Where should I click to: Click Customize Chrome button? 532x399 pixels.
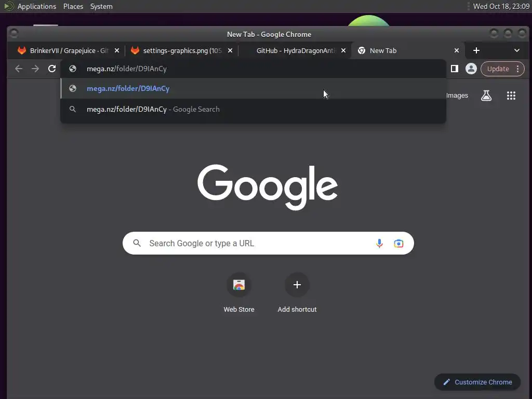(x=477, y=382)
